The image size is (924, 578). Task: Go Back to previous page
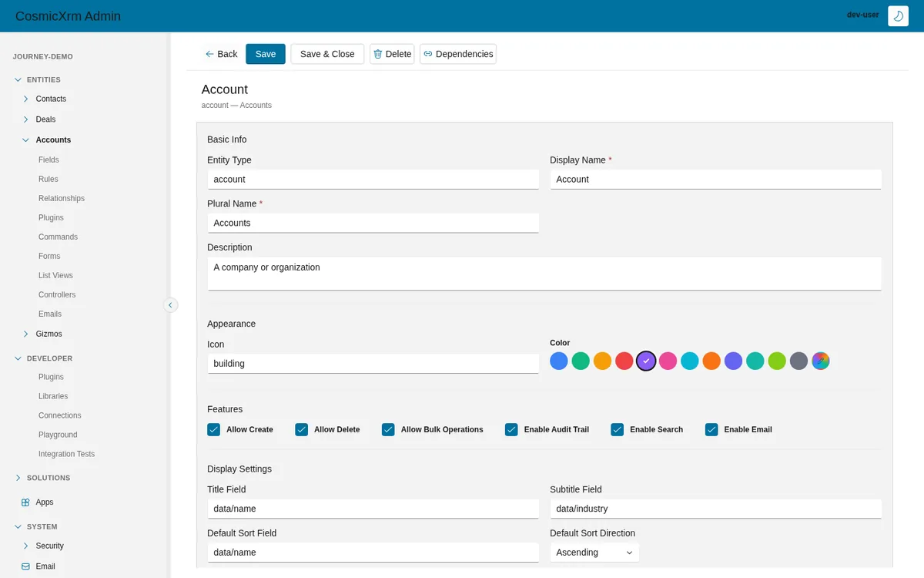pos(221,54)
